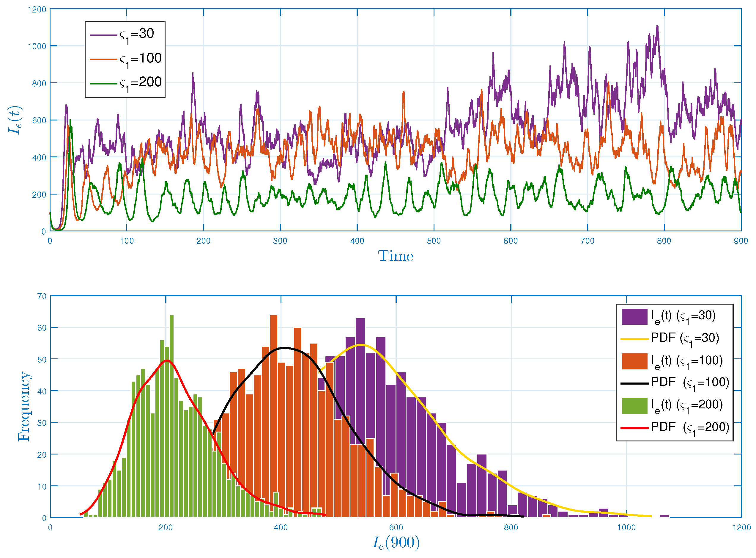This screenshot has width=756, height=558.
Task: Click the I_e(t) y-axis label on top plot
Action: tap(15, 120)
